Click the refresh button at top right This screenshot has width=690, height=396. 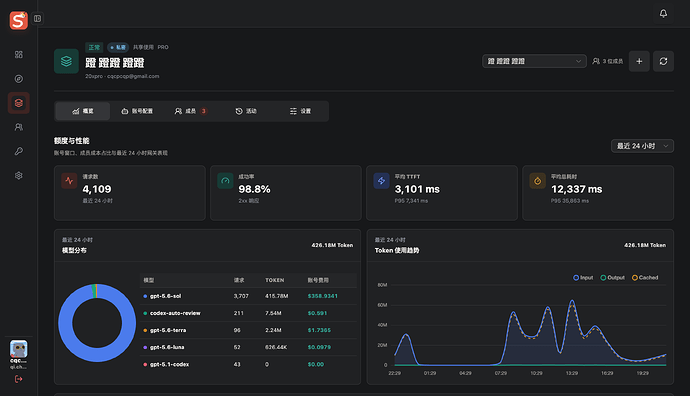[663, 61]
